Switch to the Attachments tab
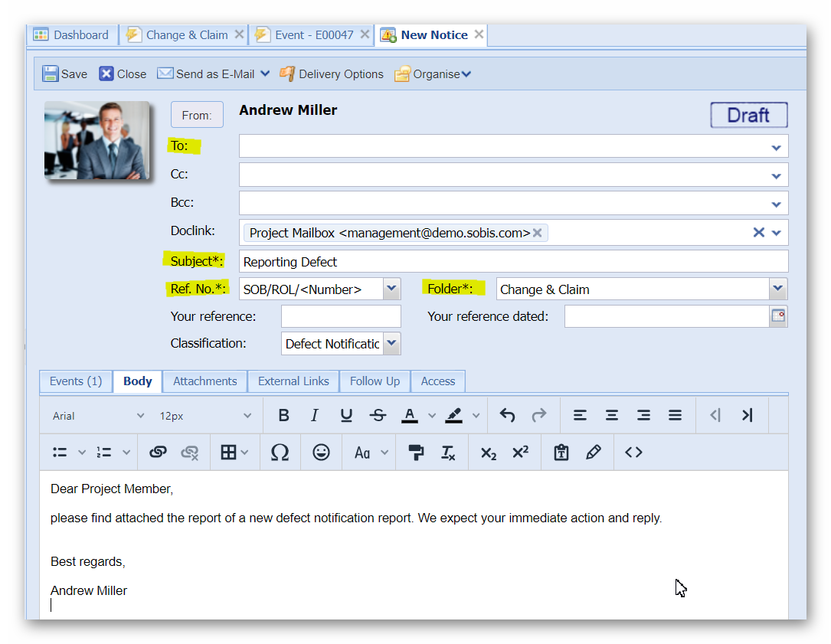831x644 pixels. coord(204,381)
